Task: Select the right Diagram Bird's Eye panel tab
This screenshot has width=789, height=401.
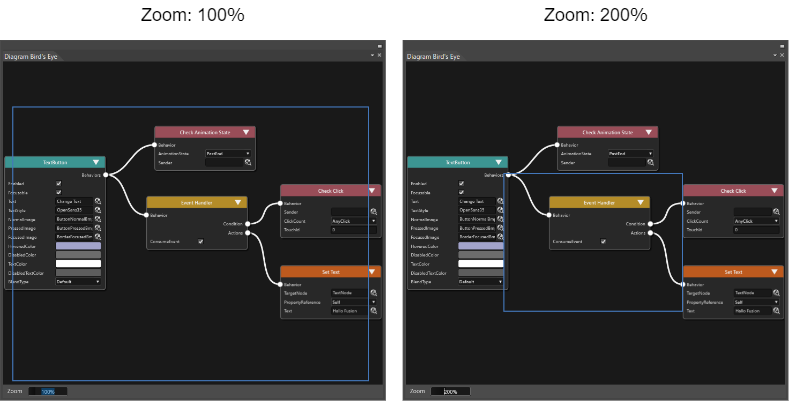Action: (434, 56)
